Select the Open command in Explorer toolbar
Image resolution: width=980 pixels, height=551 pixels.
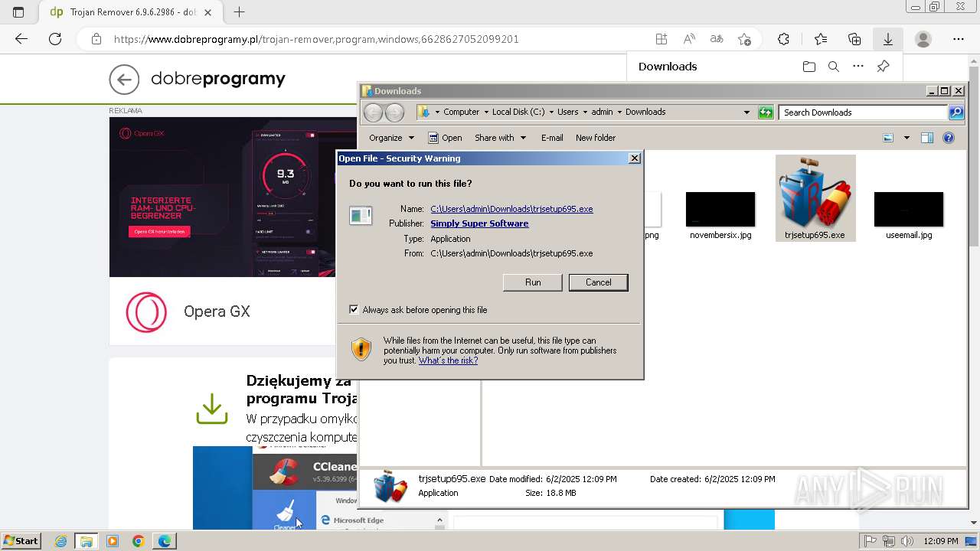(x=445, y=138)
